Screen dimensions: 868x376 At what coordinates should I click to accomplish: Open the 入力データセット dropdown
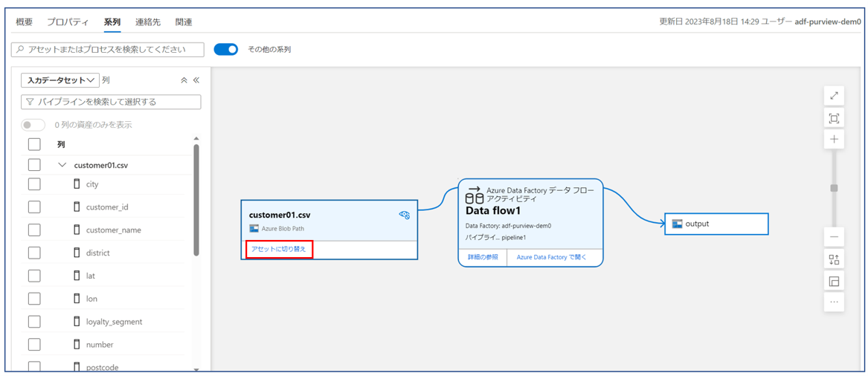pos(60,80)
